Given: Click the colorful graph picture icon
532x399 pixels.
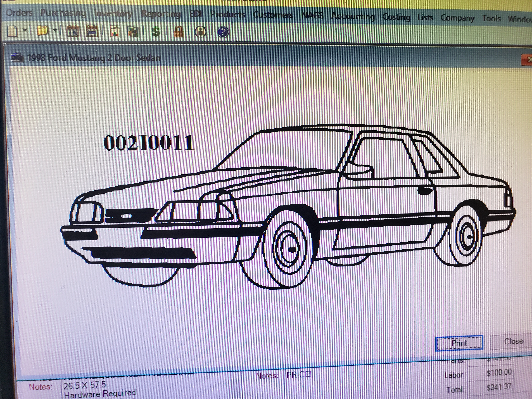Looking at the screenshot, I should point(133,32).
